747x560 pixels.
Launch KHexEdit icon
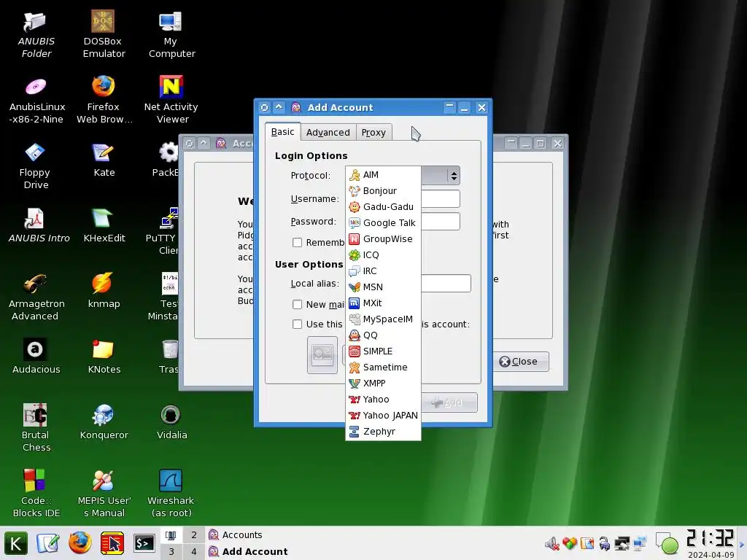click(104, 226)
